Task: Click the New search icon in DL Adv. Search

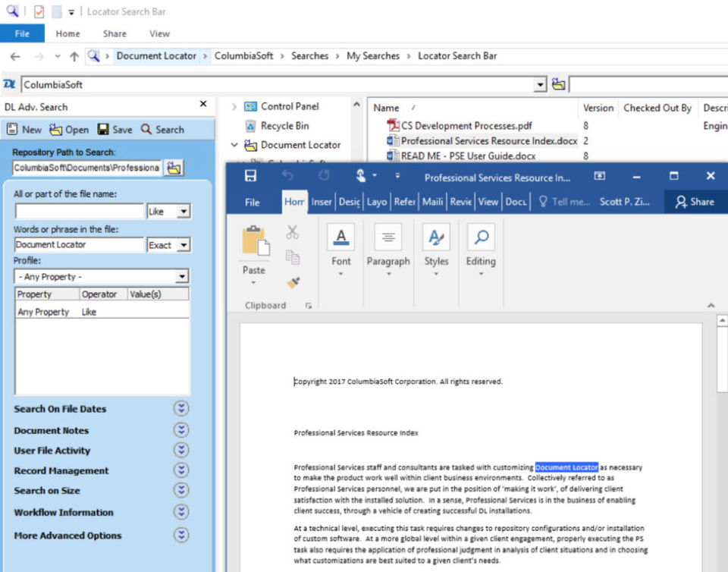Action: click(x=13, y=129)
